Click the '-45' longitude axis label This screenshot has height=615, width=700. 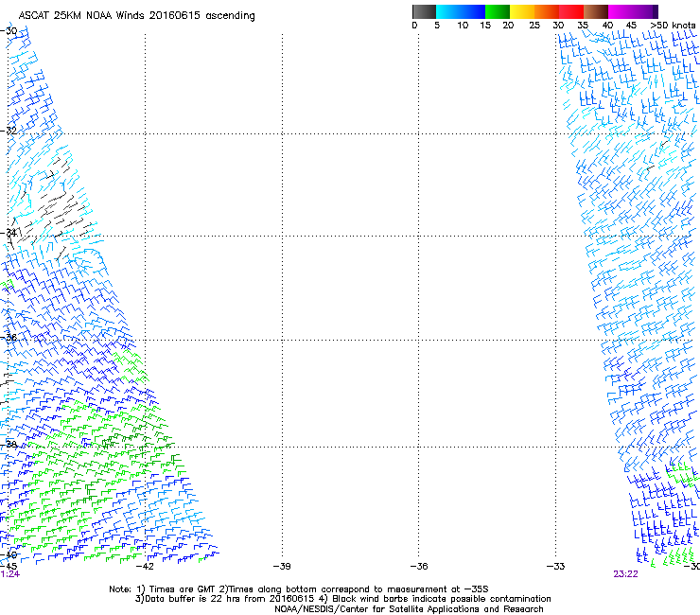pos(9,567)
